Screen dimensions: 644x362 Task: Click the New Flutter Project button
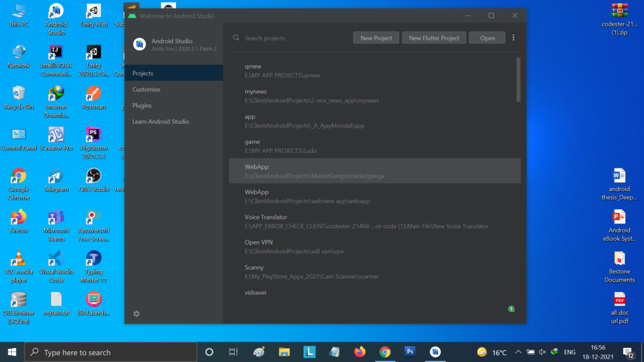tap(434, 38)
